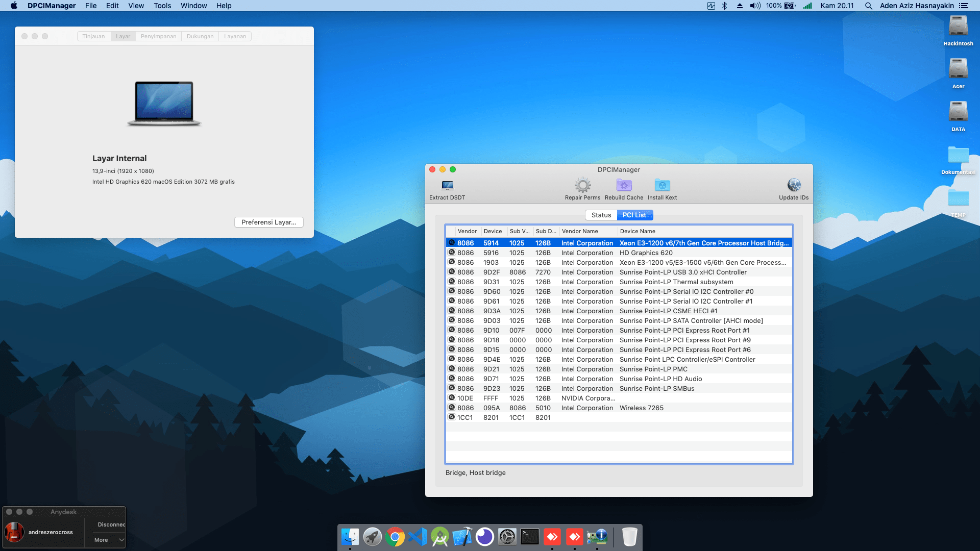980x551 pixels.
Task: Click the Preferensi Layar button
Action: (x=268, y=222)
